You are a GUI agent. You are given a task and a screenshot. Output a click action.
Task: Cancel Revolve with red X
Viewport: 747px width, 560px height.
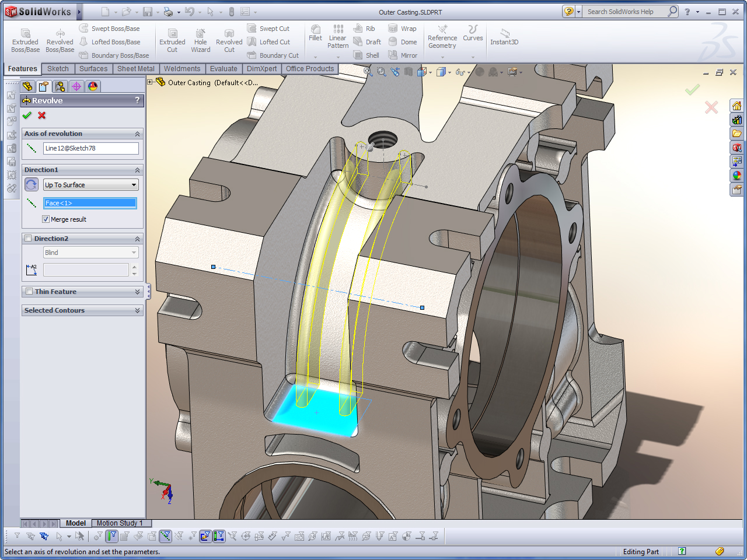point(42,116)
